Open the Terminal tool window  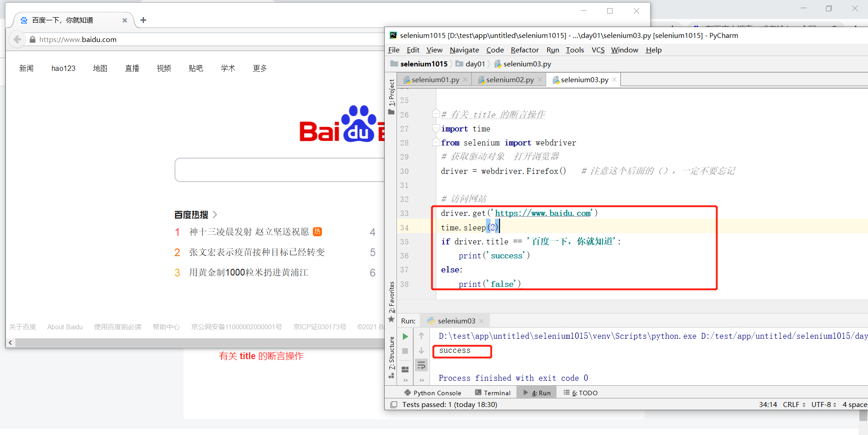point(493,393)
